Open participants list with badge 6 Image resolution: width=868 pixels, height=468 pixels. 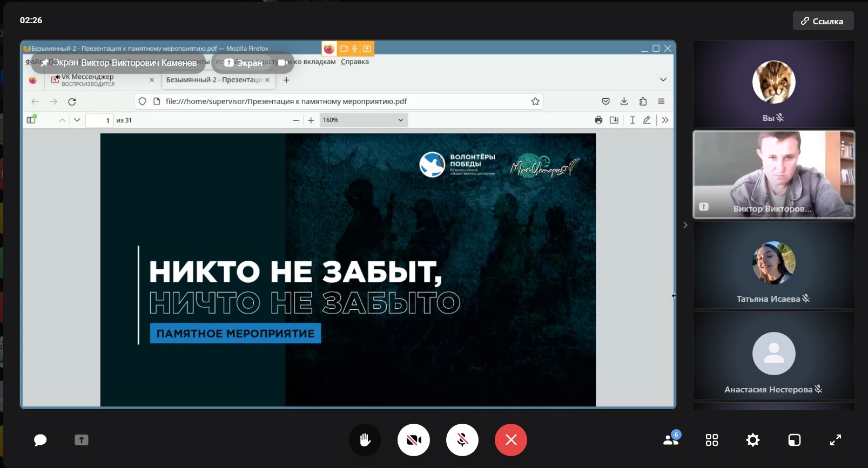coord(671,439)
